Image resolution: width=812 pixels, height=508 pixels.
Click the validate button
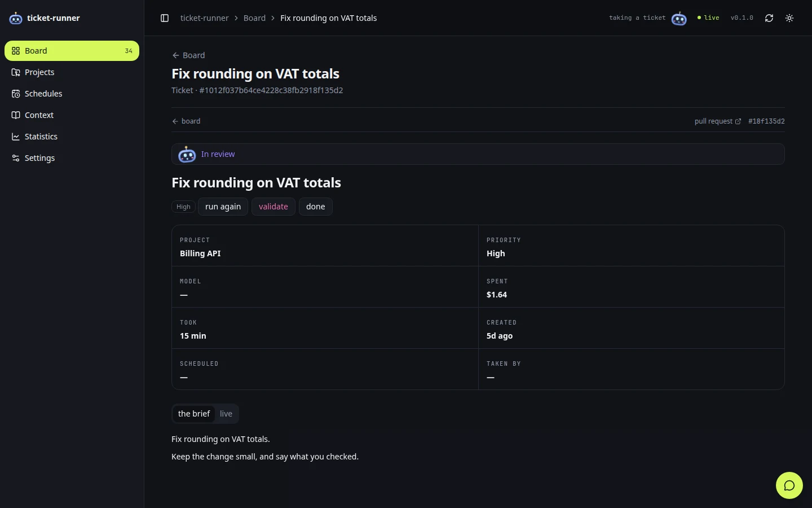(273, 207)
